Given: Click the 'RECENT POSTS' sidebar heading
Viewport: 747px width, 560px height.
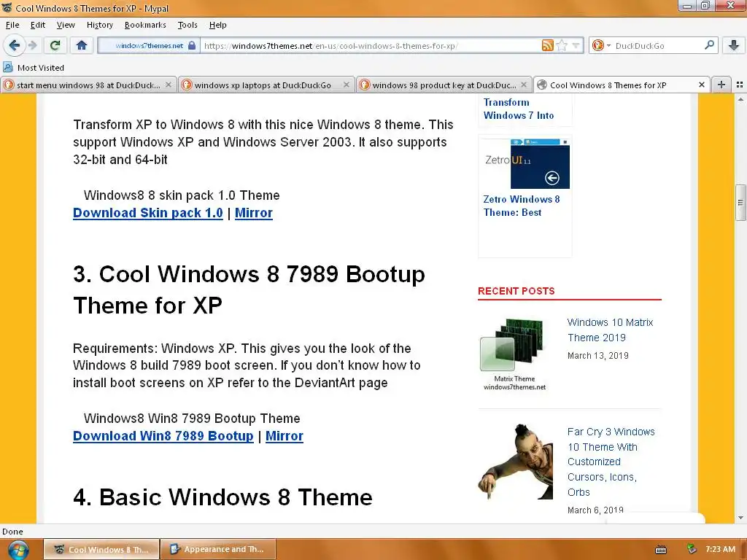Looking at the screenshot, I should click(516, 291).
